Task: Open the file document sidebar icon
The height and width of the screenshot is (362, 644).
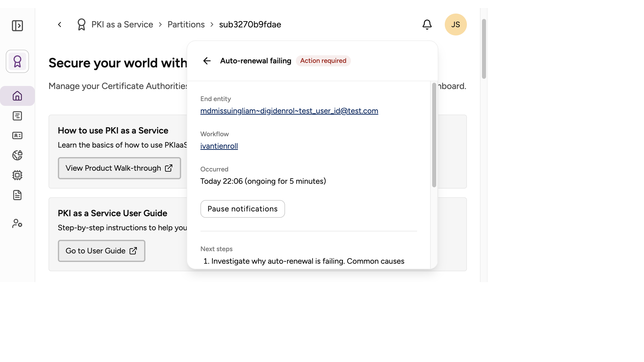Action: pos(17,195)
